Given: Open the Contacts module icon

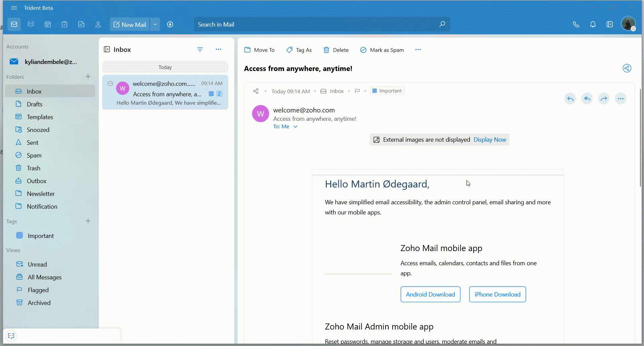Looking at the screenshot, I should click(x=98, y=24).
